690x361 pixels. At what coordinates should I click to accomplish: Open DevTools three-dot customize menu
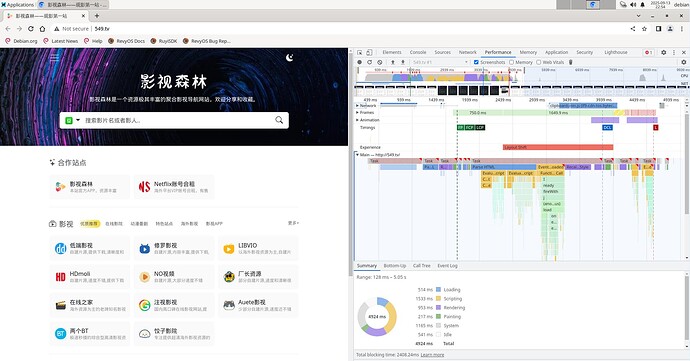[674, 52]
